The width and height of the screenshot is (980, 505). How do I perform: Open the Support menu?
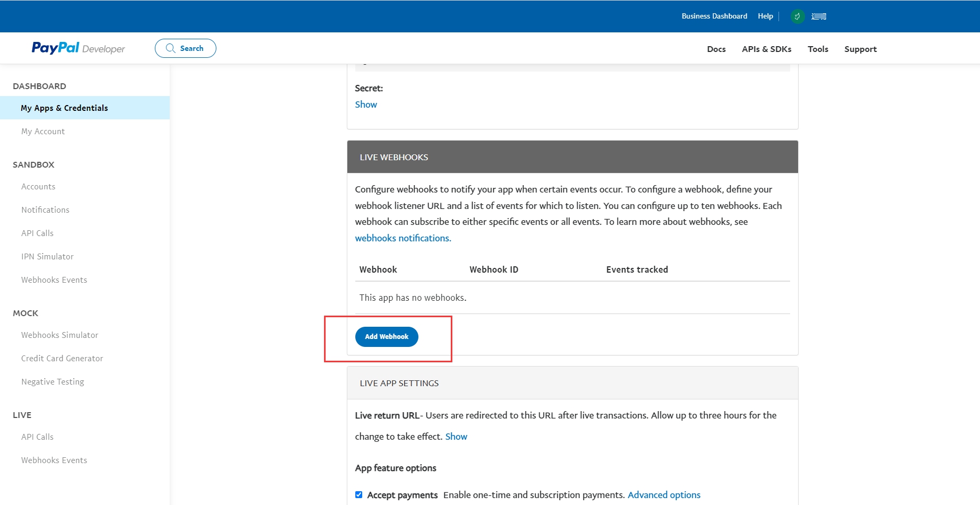click(860, 49)
